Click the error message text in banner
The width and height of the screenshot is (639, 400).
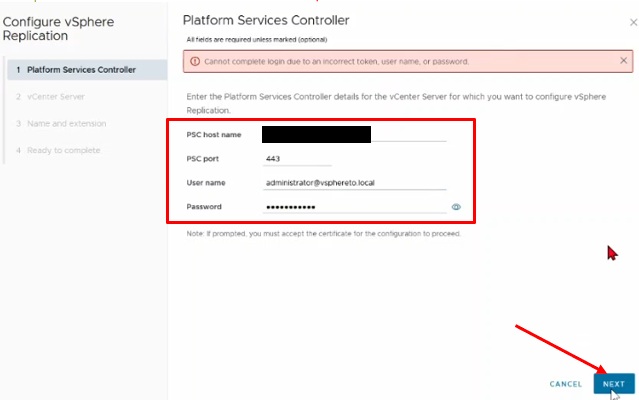pyautogui.click(x=337, y=62)
